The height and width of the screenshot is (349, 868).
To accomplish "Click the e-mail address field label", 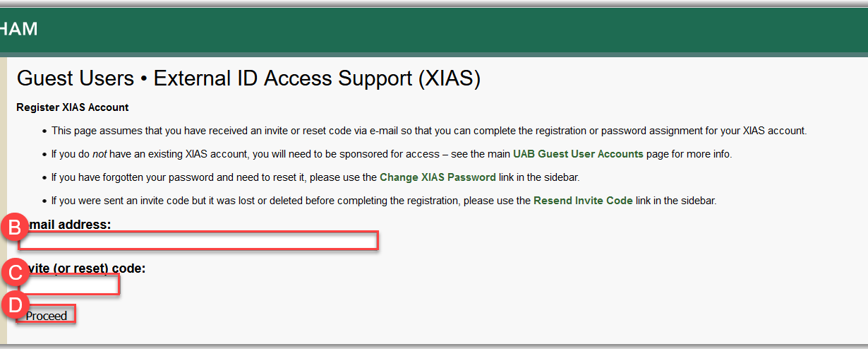I will click(69, 225).
